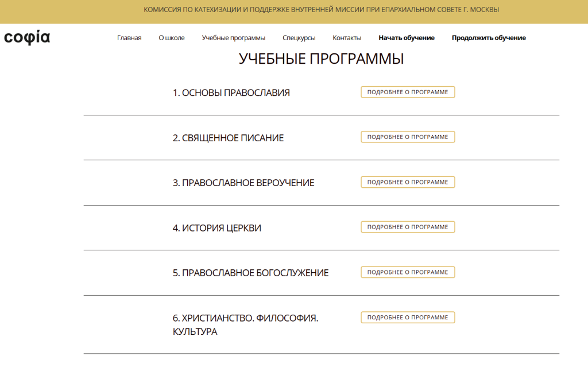Show details of Христианство. Философия. Культура program
Screen dimensions: 588x367
408,318
